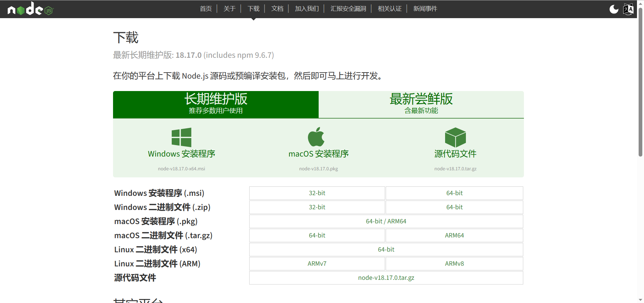Download Linux ARMv7 binary
The width and height of the screenshot is (644, 303).
point(317,264)
